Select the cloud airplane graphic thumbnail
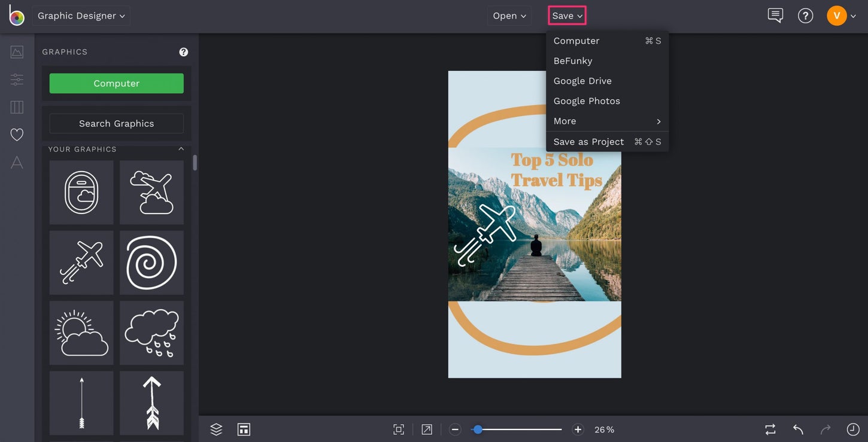This screenshot has height=442, width=868. tap(151, 191)
